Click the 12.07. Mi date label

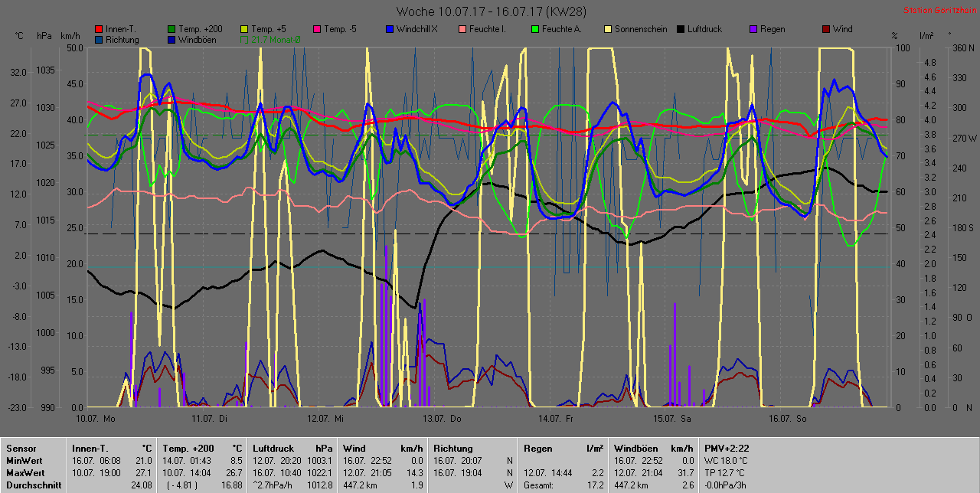coord(325,419)
